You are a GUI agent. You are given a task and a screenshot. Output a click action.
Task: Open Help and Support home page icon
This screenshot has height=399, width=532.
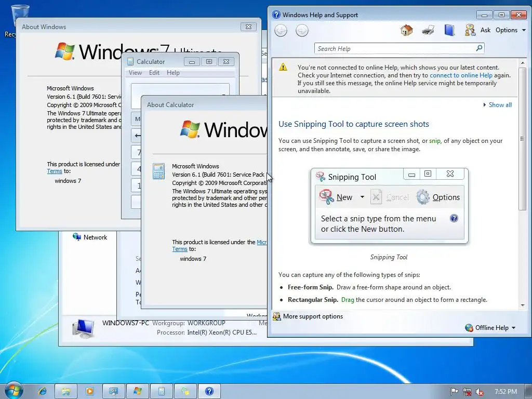pos(406,30)
